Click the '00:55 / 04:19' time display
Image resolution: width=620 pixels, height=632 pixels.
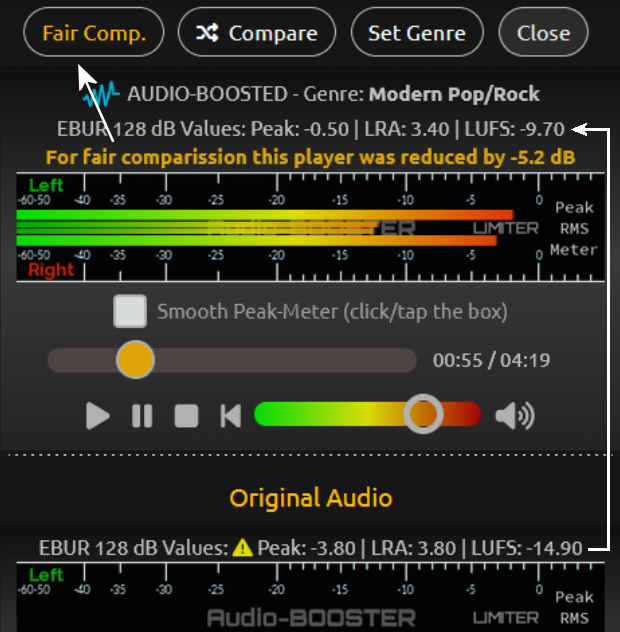[x=491, y=360]
